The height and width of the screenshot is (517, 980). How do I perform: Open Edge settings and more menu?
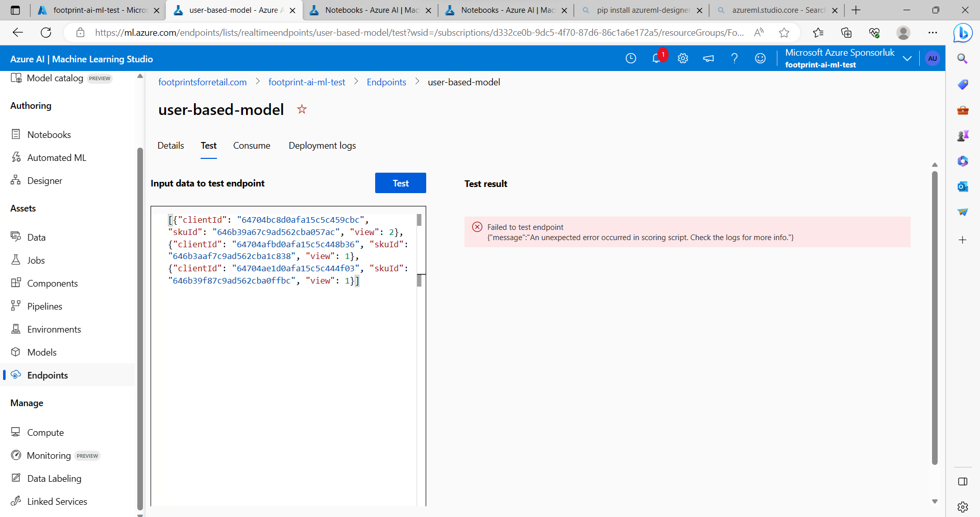[x=933, y=33]
